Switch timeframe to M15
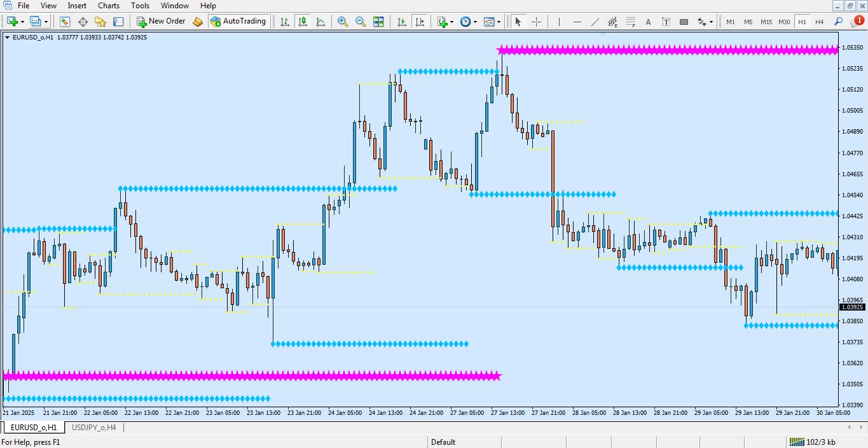 (766, 21)
